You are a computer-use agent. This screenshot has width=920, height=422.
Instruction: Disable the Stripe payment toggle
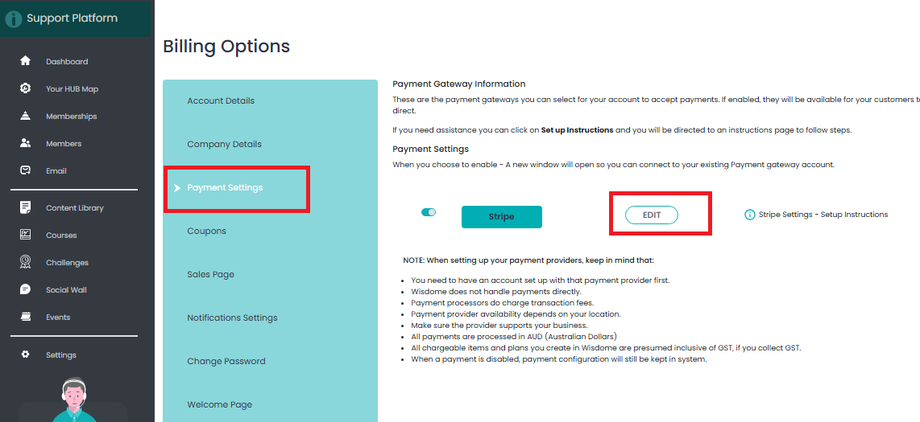430,212
